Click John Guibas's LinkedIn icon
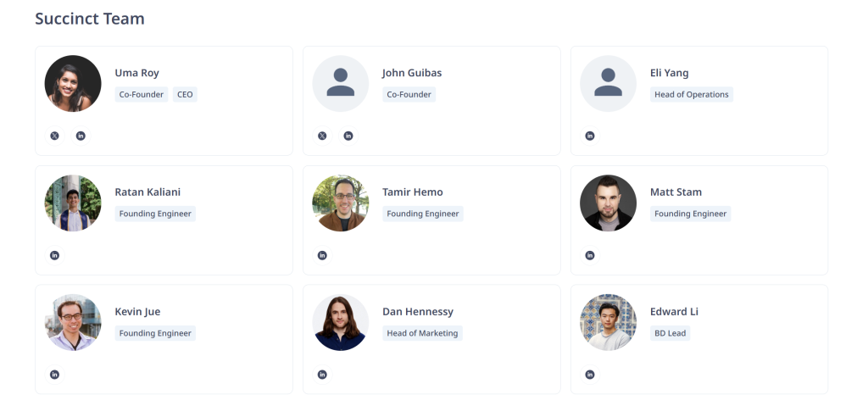This screenshot has height=406, width=868. (348, 136)
